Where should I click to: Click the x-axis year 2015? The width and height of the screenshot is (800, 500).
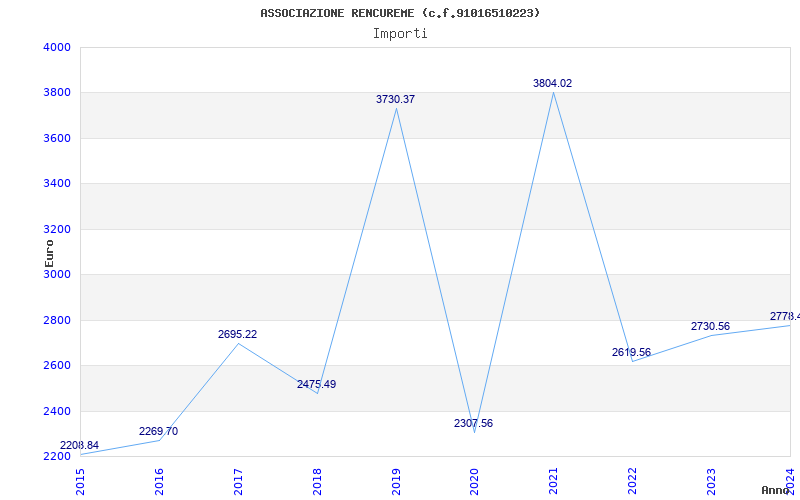[80, 481]
